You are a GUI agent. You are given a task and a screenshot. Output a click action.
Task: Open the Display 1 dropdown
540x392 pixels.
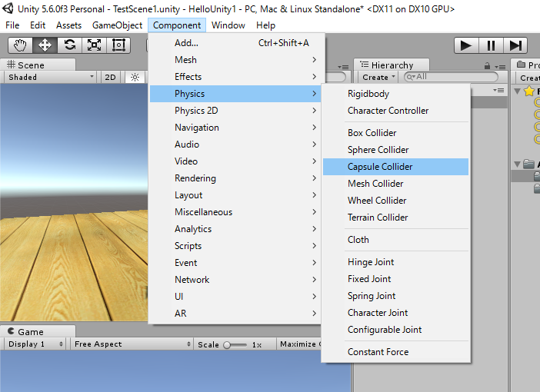pos(35,344)
